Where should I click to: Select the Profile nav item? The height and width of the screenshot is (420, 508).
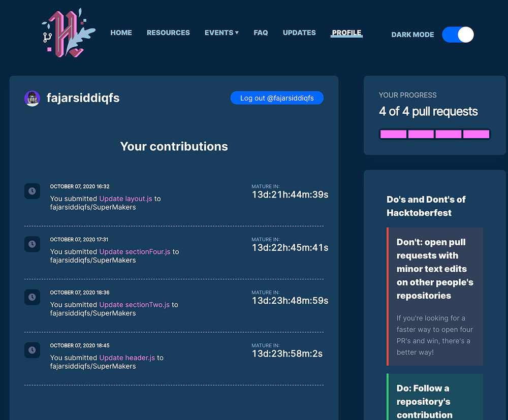(x=346, y=33)
